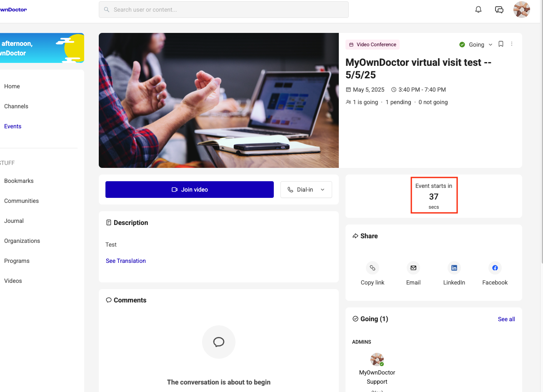Focus the search user or content field
543x392 pixels.
click(x=224, y=10)
